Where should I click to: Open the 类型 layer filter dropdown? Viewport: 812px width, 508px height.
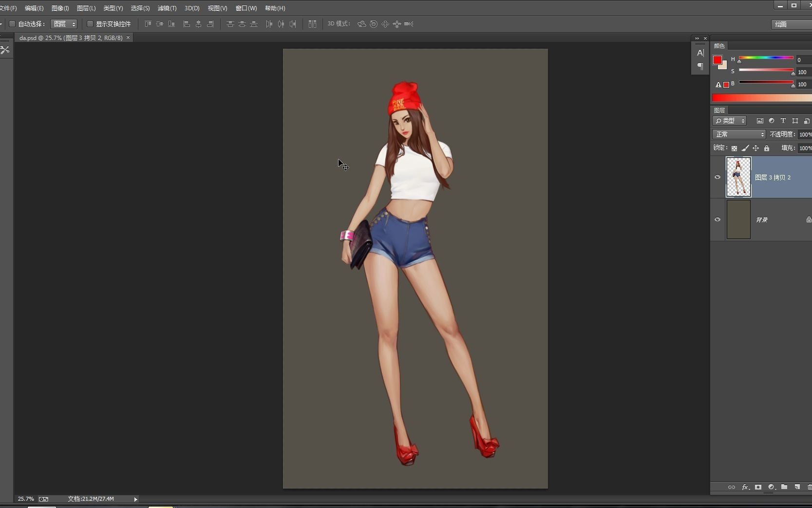point(729,120)
